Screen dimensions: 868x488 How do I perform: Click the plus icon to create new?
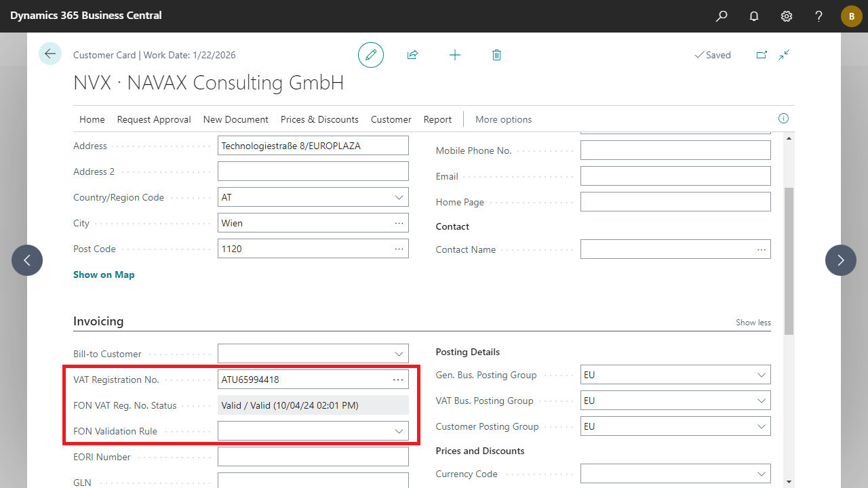(455, 55)
